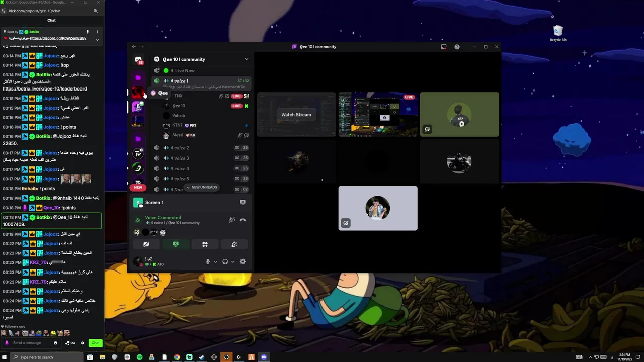Expand the first purple server folder
Screen dimensions: 644x362
click(x=138, y=78)
